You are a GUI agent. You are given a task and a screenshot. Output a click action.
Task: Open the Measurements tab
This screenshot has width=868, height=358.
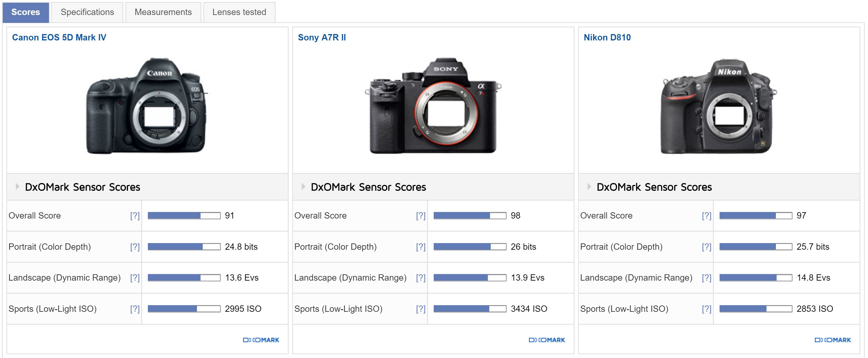click(163, 12)
